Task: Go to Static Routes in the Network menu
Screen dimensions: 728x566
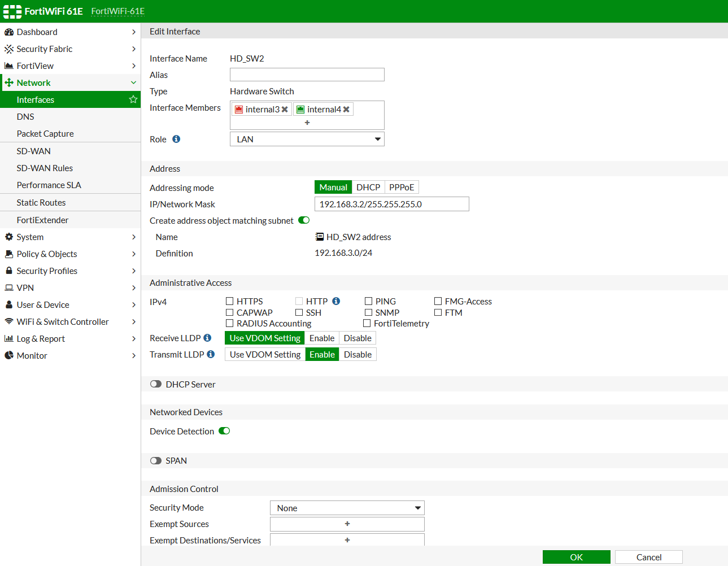Action: click(x=41, y=202)
